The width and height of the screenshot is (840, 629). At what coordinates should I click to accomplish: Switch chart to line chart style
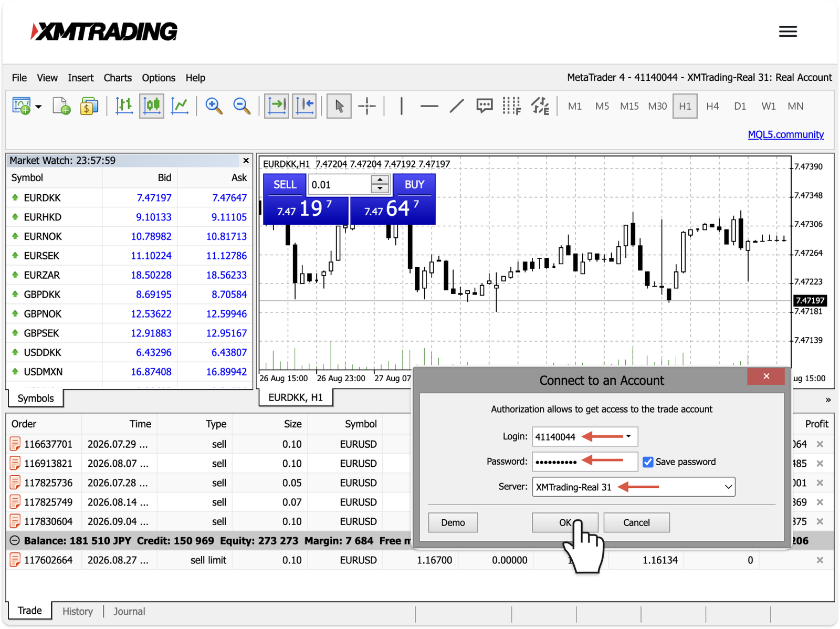point(180,106)
